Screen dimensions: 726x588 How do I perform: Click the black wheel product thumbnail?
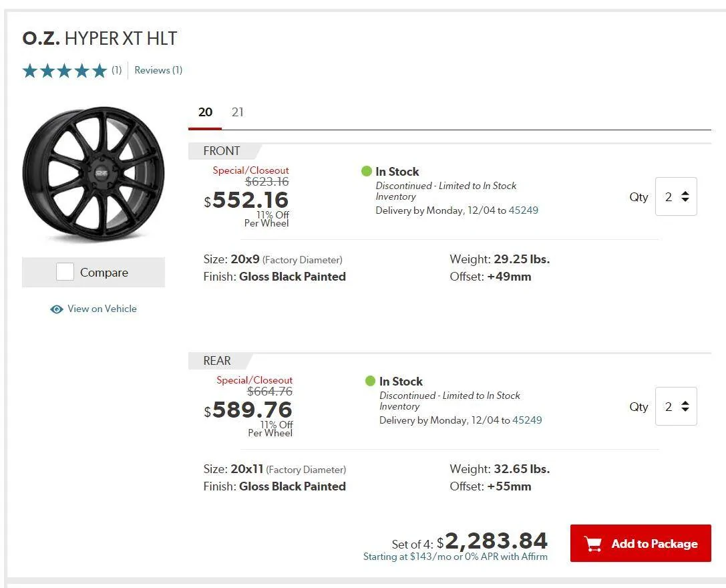click(94, 174)
